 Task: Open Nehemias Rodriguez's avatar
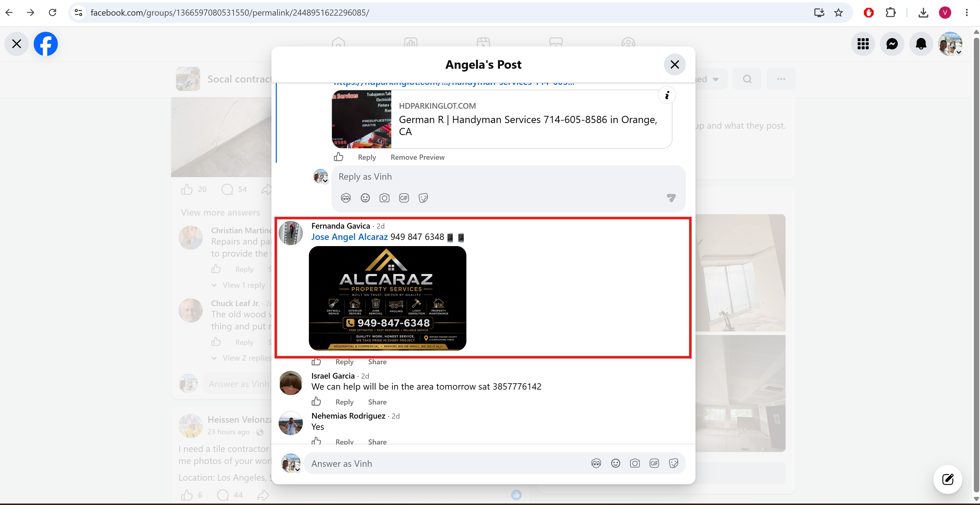point(291,423)
